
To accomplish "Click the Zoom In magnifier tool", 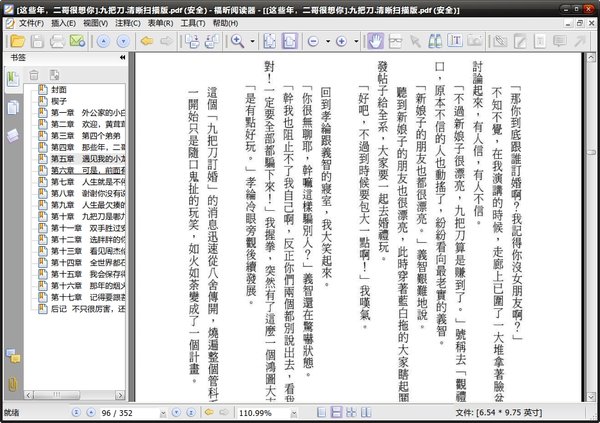I will [238, 42].
